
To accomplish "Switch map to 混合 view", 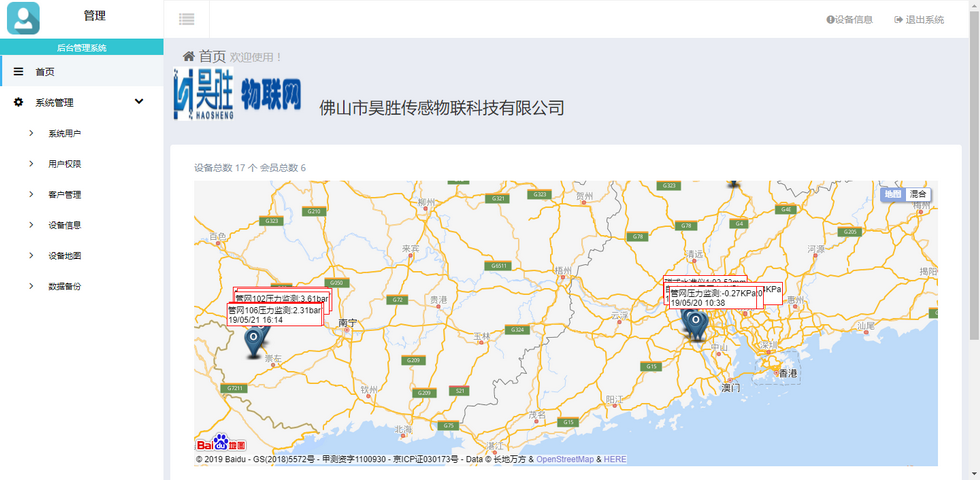I will pos(917,194).
